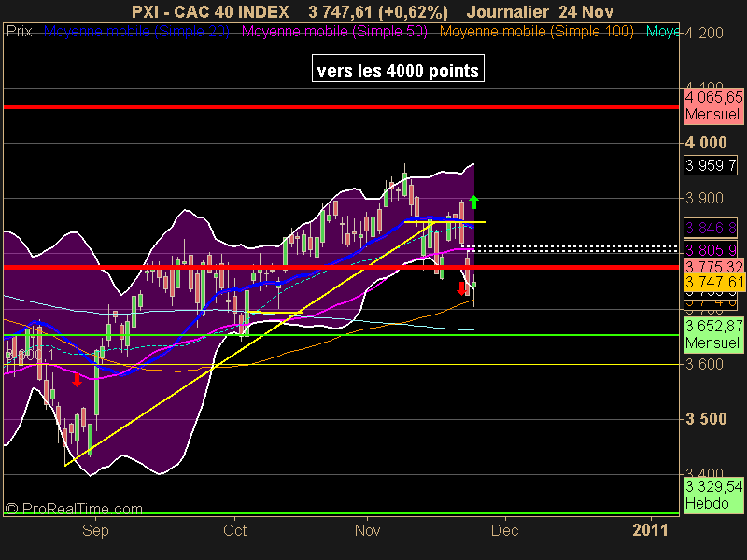Click the red '4 065,65 Mensuel' price label
Image resolution: width=747 pixels, height=560 pixels.
pyautogui.click(x=713, y=105)
